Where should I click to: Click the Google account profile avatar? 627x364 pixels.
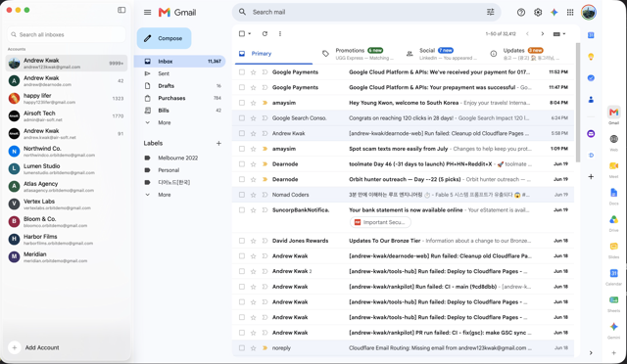click(x=589, y=12)
